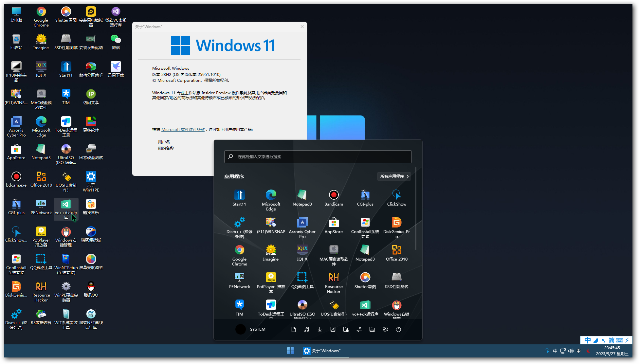Open Documents shortcut in Start menu footer
The height and width of the screenshot is (364, 639).
[293, 329]
